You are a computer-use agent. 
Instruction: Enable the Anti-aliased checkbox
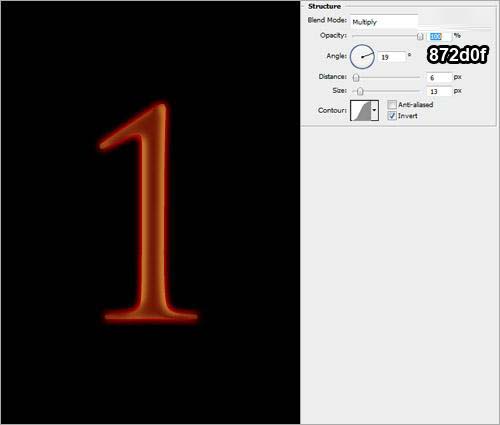[392, 105]
